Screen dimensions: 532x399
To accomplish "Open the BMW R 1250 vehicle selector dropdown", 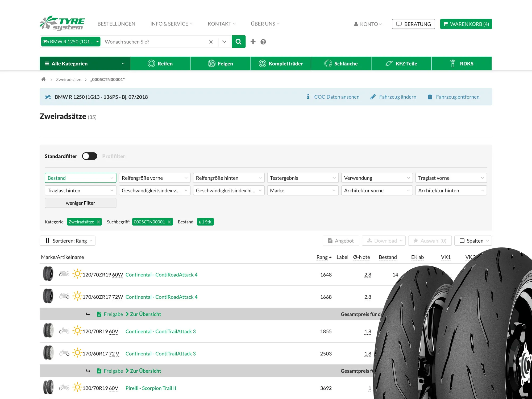I will point(71,41).
